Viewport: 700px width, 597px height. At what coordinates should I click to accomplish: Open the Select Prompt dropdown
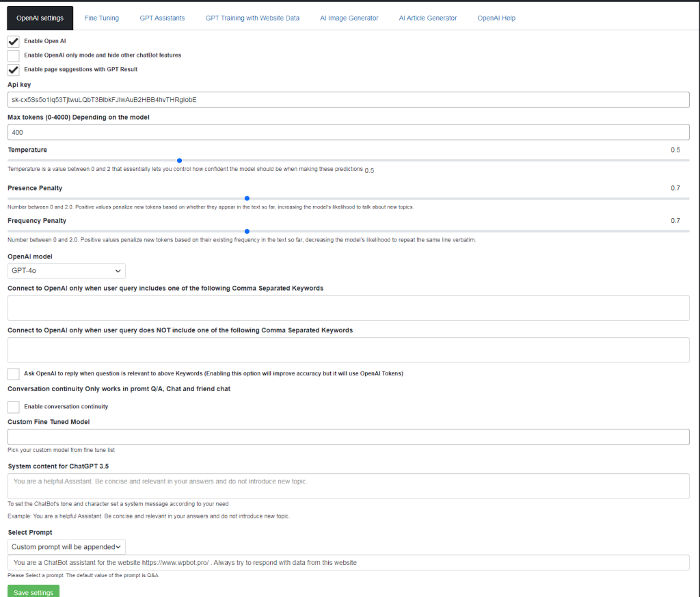(x=66, y=546)
